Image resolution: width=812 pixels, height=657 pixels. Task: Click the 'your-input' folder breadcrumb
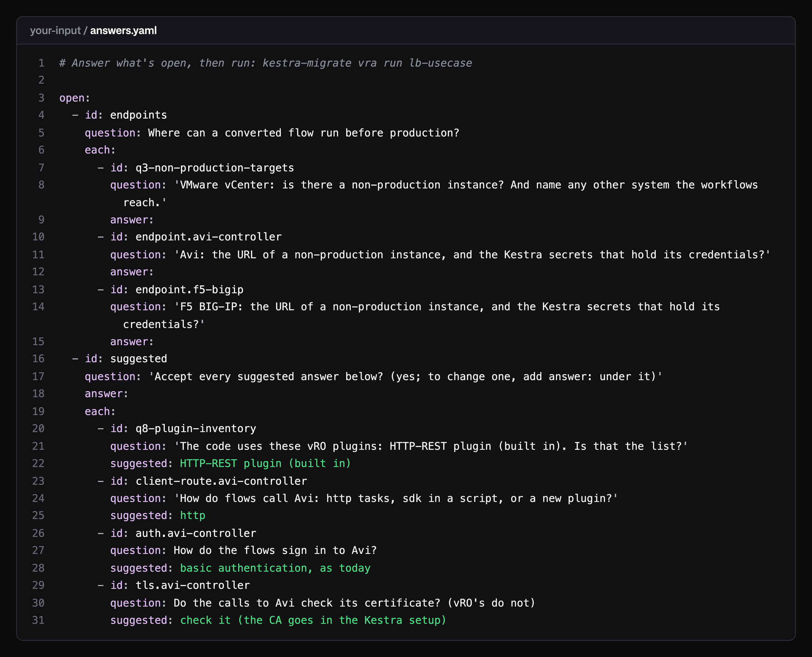55,30
